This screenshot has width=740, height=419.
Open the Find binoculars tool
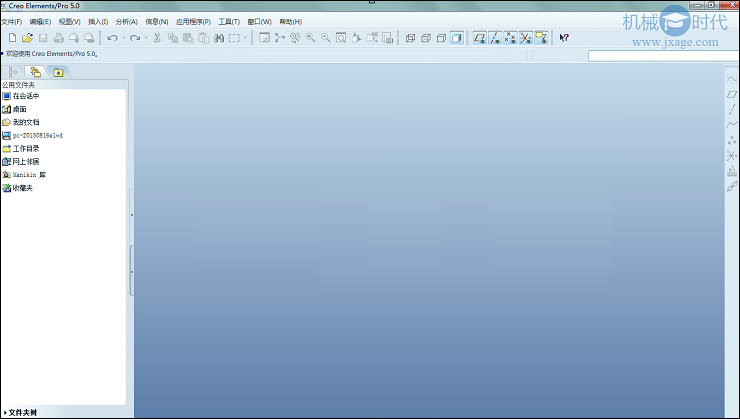(x=219, y=38)
